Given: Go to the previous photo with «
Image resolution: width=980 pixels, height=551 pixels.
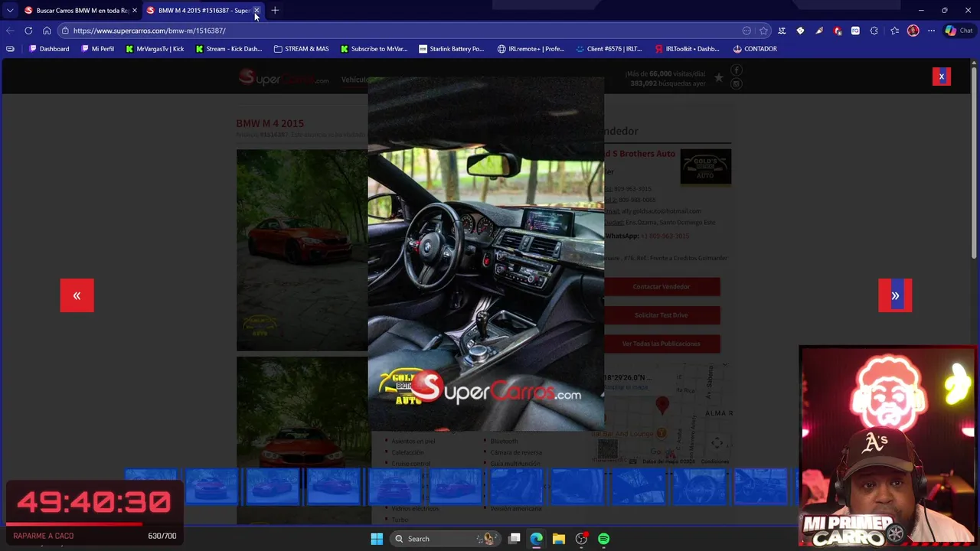Looking at the screenshot, I should pos(77,295).
